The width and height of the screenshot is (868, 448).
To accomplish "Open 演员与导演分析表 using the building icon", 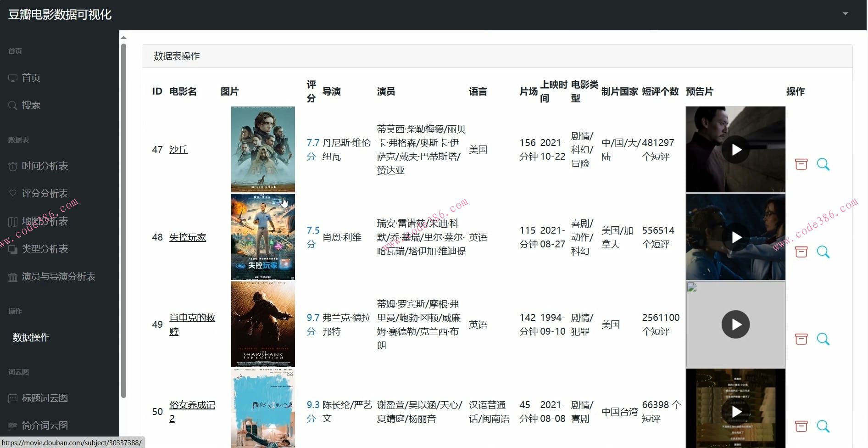I will click(x=13, y=276).
